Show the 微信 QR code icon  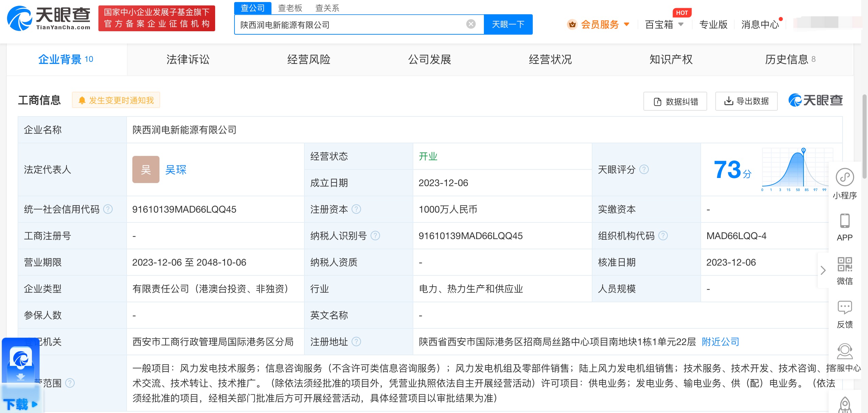tap(845, 264)
